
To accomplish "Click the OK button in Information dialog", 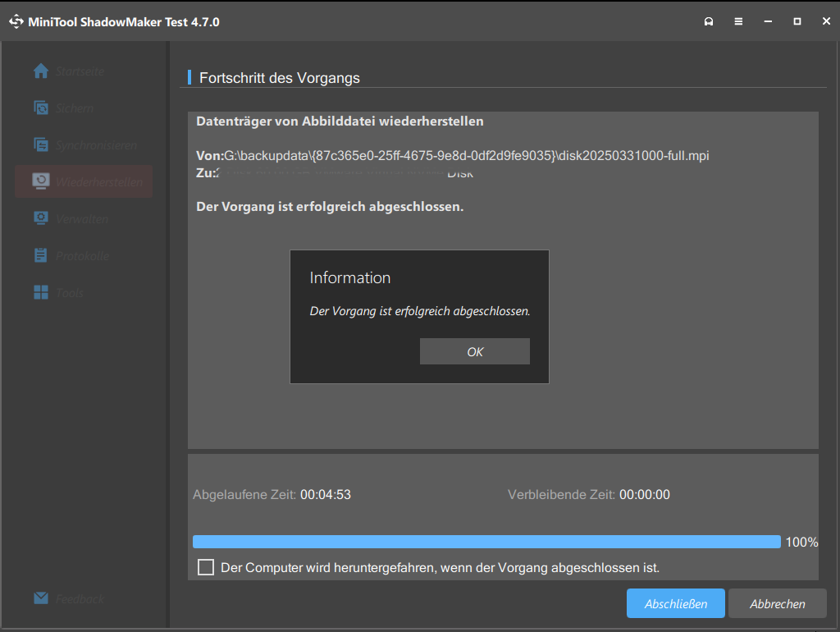I will (x=475, y=351).
